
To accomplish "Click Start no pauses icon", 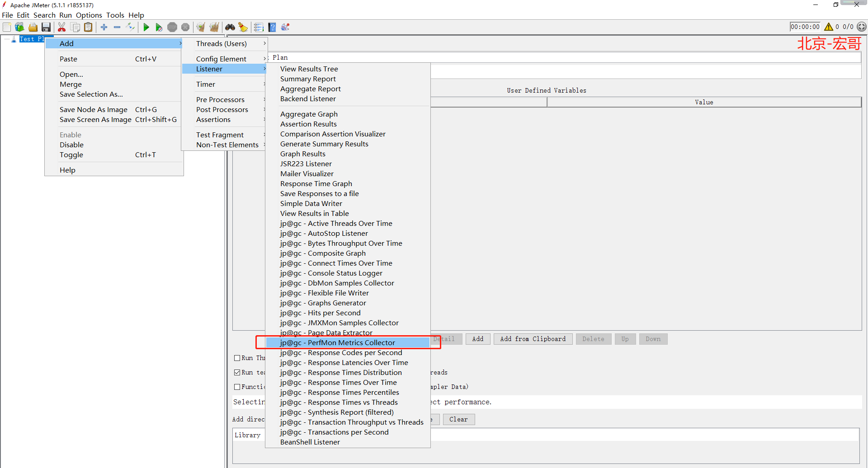I will point(159,27).
